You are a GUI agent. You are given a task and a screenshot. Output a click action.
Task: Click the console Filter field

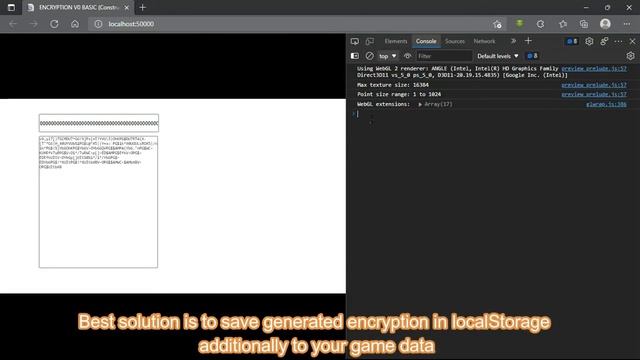[444, 56]
